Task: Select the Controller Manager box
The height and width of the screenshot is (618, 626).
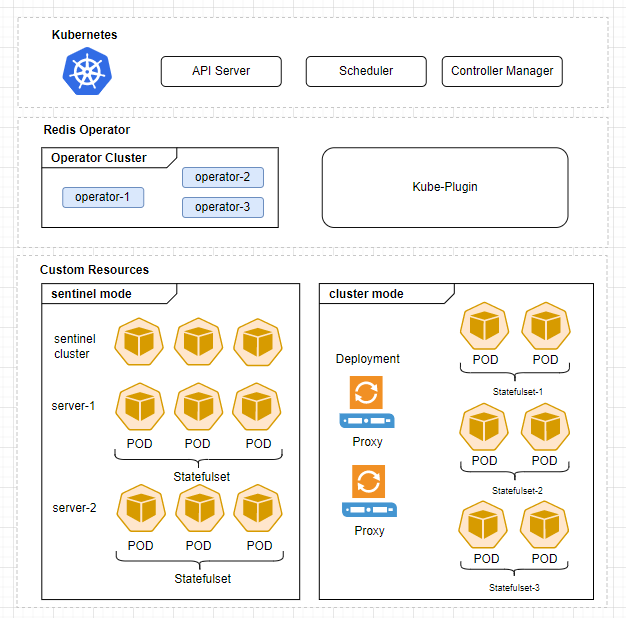Action: click(502, 71)
